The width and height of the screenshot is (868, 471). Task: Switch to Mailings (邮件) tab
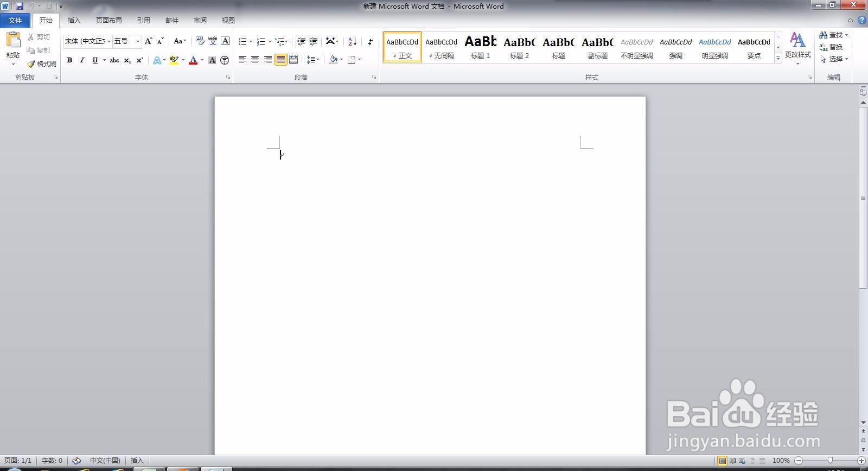coord(171,21)
